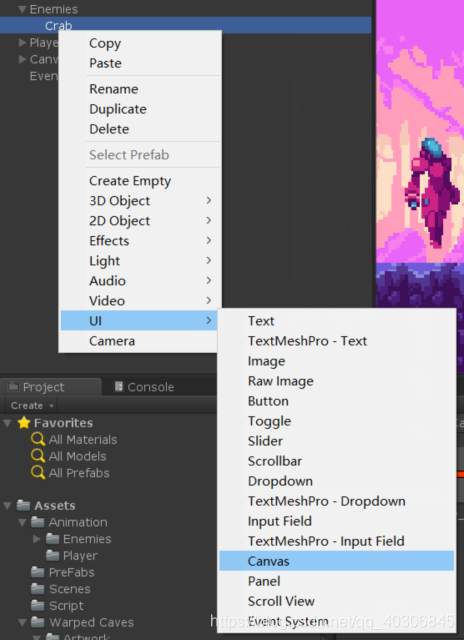Open the 2D Object submenu

(140, 221)
